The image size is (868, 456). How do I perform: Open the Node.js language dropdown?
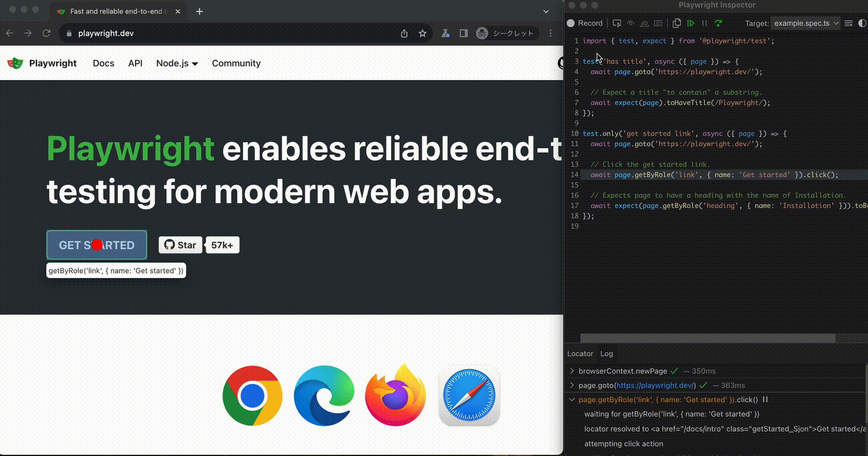pyautogui.click(x=177, y=63)
